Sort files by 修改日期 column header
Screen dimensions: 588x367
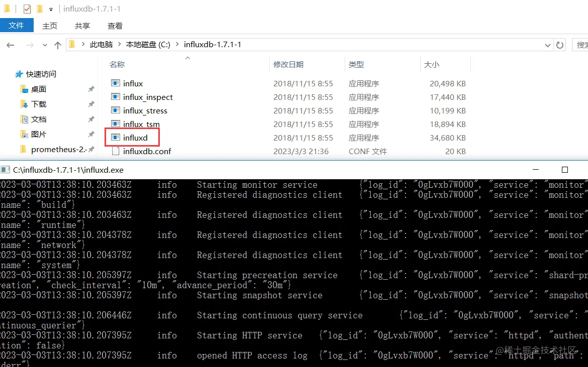click(288, 64)
